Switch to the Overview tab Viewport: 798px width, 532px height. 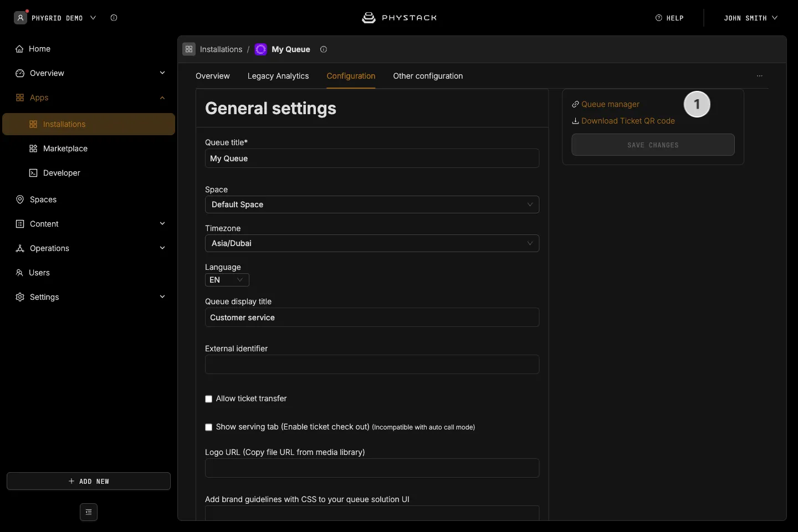pos(213,76)
